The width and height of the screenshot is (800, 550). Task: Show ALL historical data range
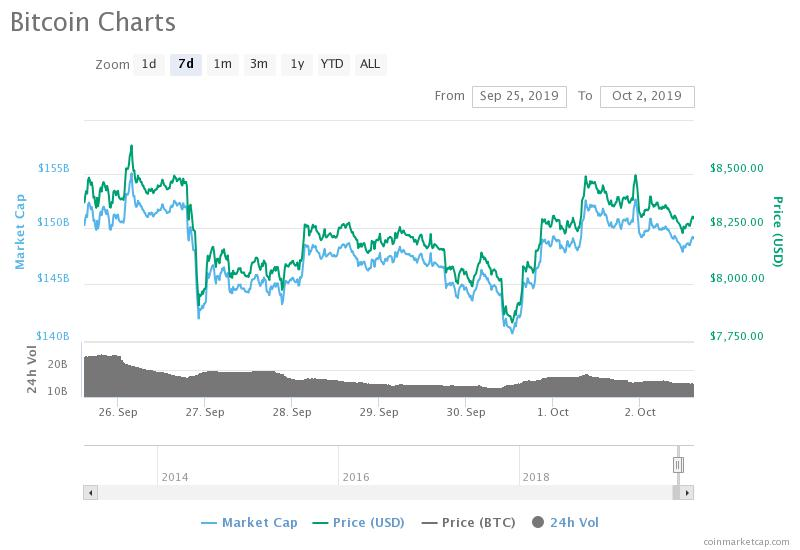pos(370,64)
